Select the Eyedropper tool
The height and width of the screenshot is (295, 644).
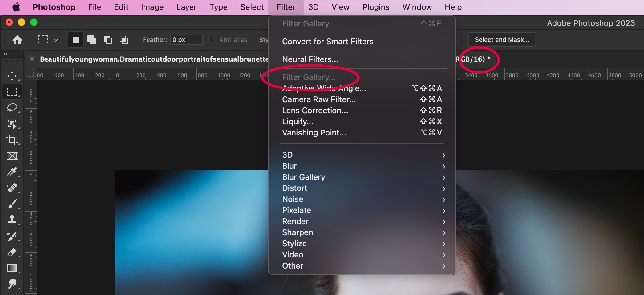point(12,172)
